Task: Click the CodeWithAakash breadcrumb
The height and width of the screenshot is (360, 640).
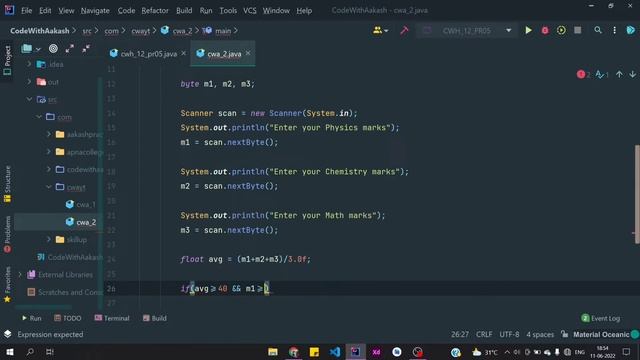Action: 40,31
